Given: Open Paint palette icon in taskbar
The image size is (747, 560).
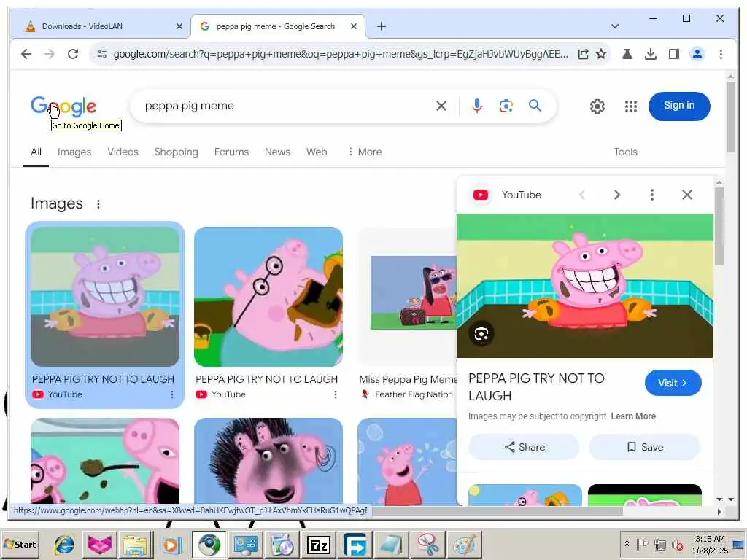Looking at the screenshot, I should (x=465, y=545).
